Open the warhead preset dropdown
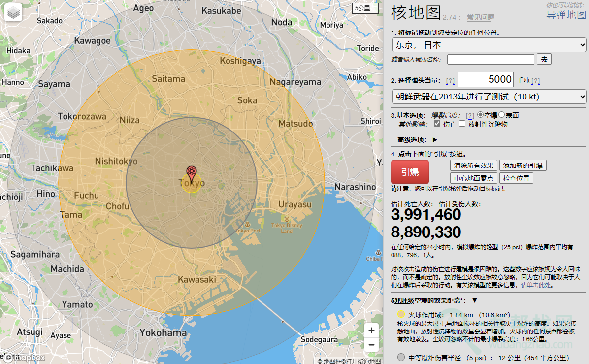 489,96
